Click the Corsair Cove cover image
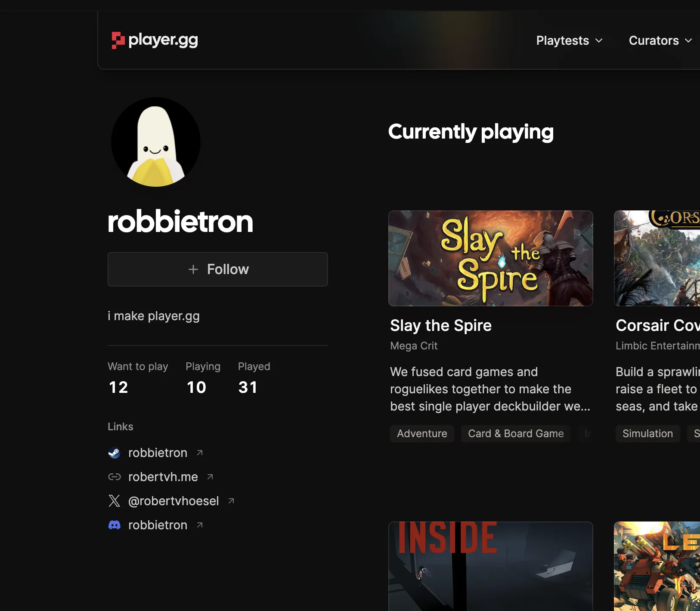This screenshot has height=611, width=700. (657, 258)
